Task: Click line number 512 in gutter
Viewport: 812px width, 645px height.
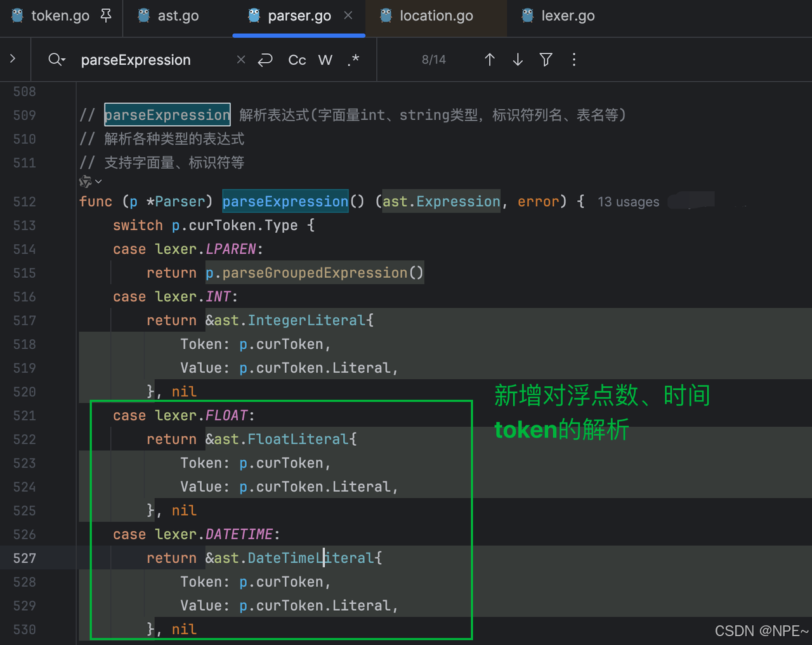Action: [25, 202]
